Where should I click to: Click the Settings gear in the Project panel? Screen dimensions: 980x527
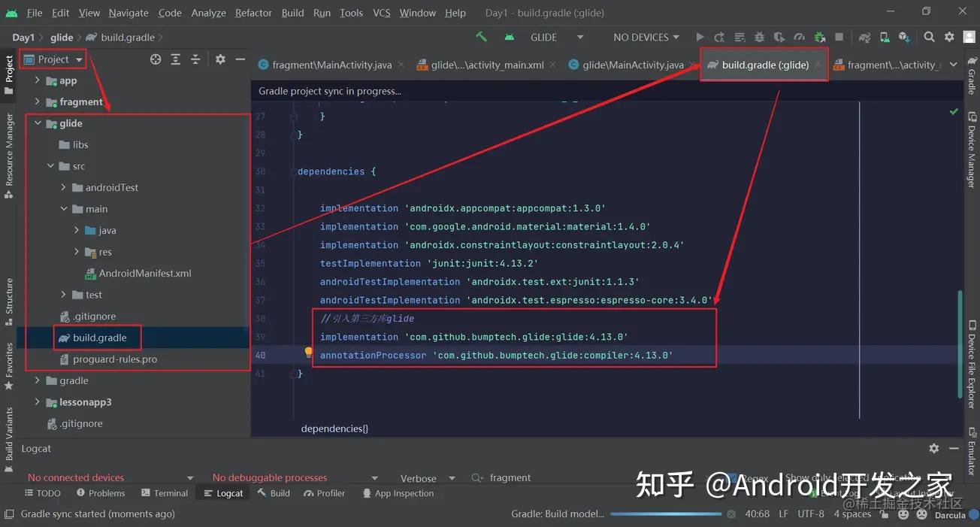click(x=220, y=59)
